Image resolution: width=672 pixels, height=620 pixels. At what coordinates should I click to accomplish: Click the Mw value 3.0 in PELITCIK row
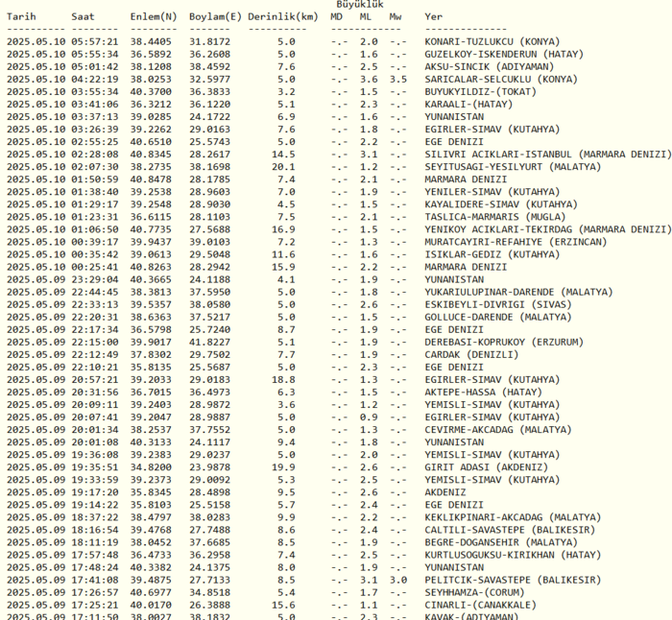398,580
